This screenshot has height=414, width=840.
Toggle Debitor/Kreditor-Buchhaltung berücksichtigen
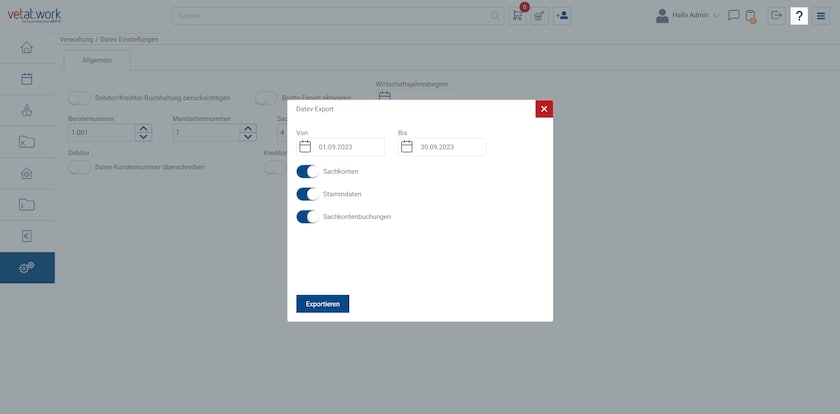click(79, 98)
